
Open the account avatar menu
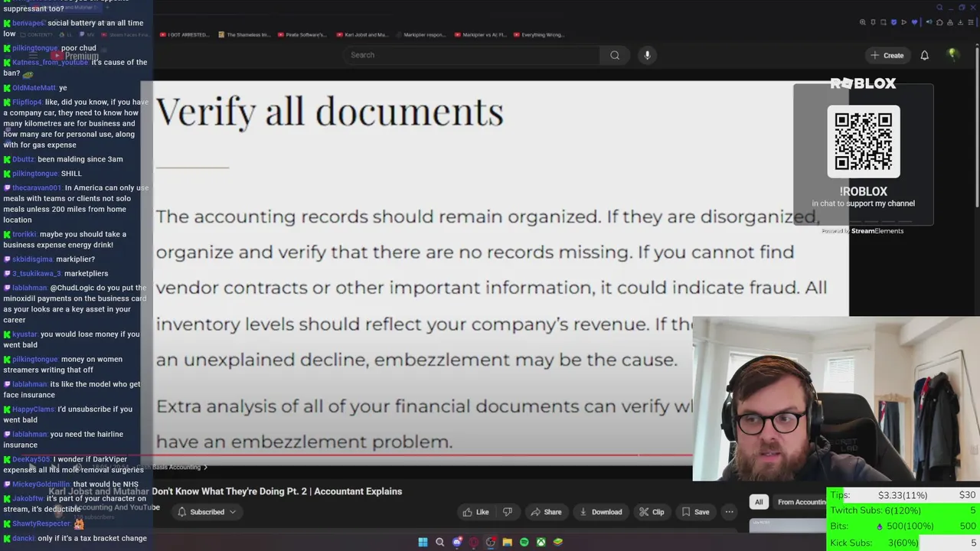(x=952, y=54)
